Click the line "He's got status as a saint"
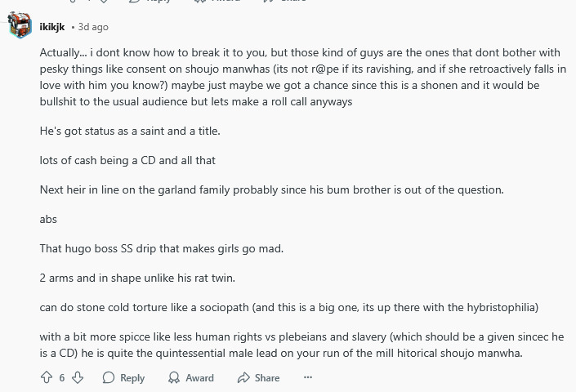 point(130,131)
